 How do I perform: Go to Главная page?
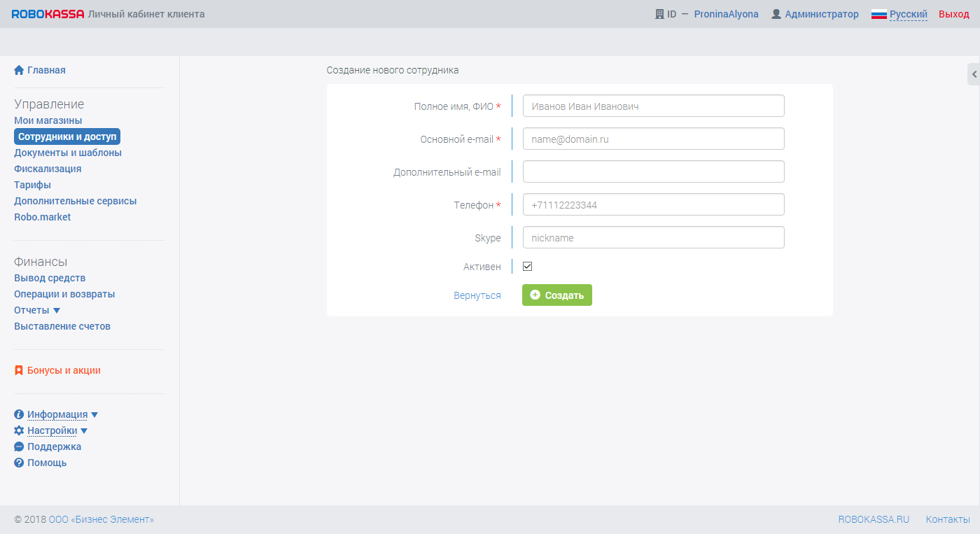click(x=46, y=70)
